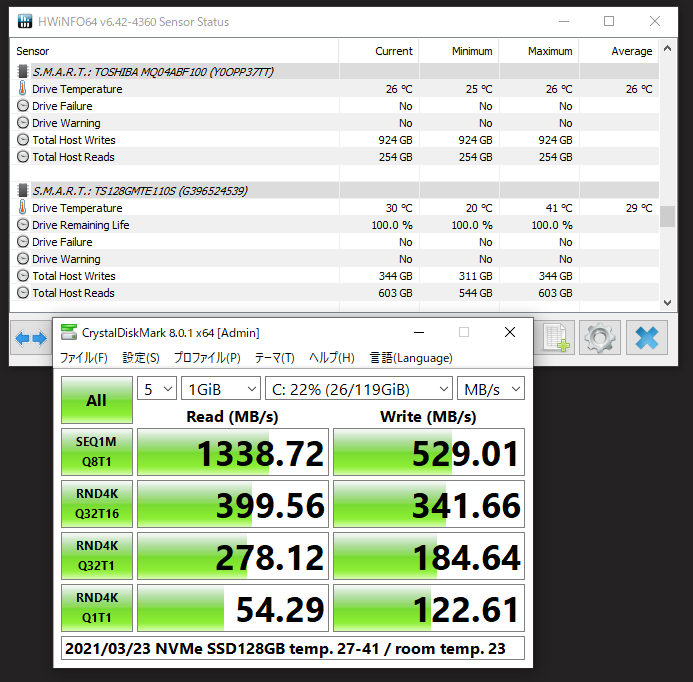Click clock icon beside Drive Remaining Life
Image resolution: width=693 pixels, height=682 pixels.
(x=23, y=225)
